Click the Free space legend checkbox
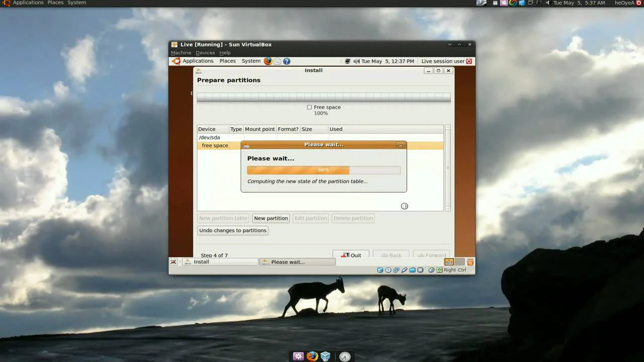Screen dimensions: 644x362 309,107
